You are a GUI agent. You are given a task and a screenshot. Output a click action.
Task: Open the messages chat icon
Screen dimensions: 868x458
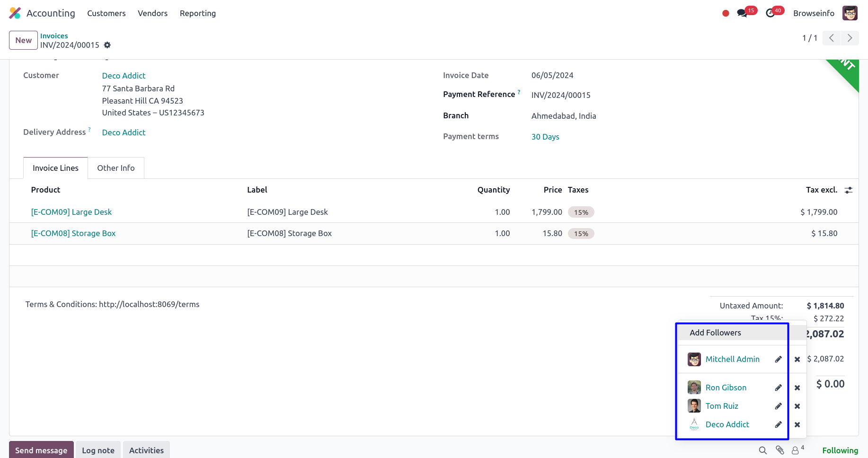(x=742, y=13)
